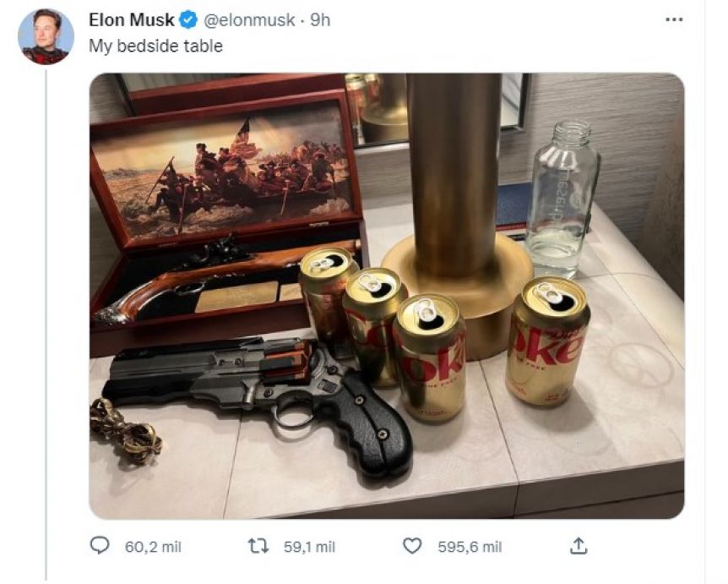Viewport: 728px width, 584px height.
Task: Click the reply speech bubble icon
Action: point(100,546)
